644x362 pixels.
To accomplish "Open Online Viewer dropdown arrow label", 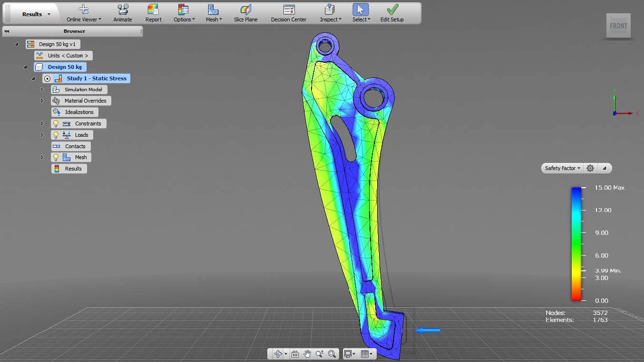I will coord(84,19).
